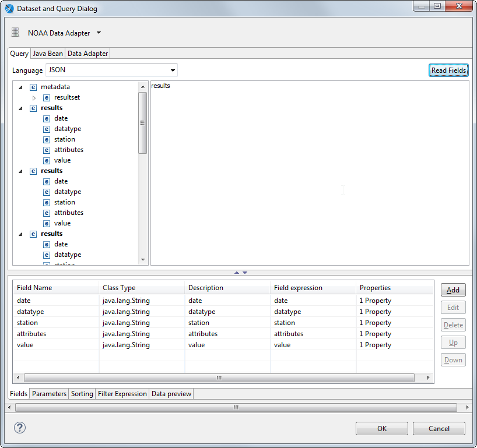
Task: Select the attributes row in fields table
Action: pyautogui.click(x=223, y=334)
